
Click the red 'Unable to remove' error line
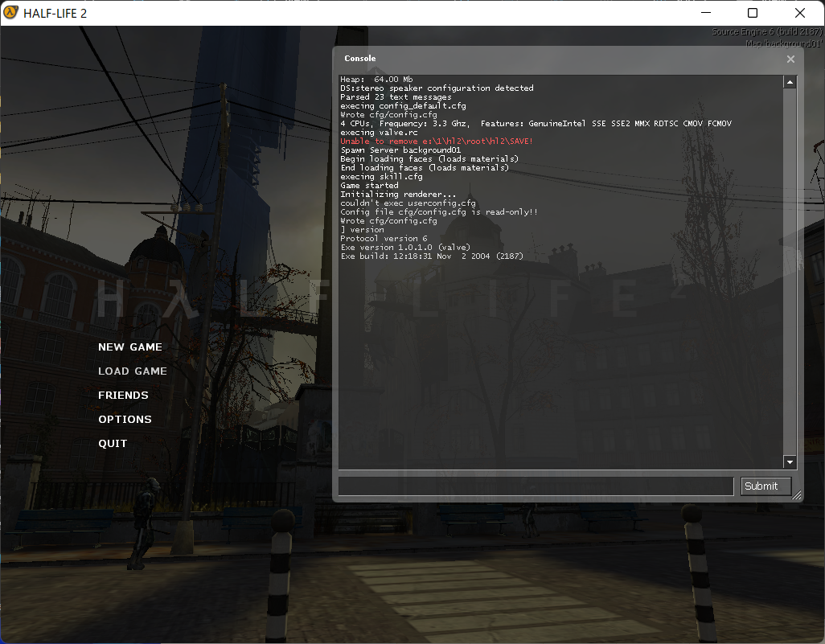tap(437, 142)
